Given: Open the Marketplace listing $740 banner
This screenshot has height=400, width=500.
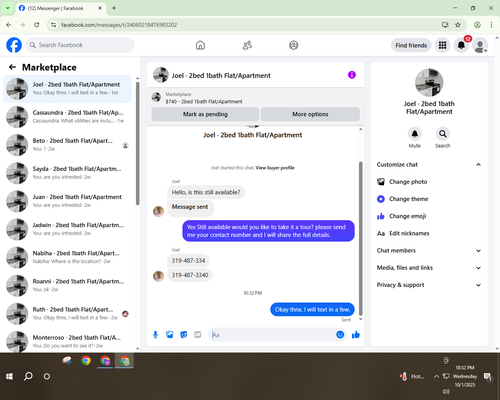Looking at the screenshot, I should (x=255, y=98).
